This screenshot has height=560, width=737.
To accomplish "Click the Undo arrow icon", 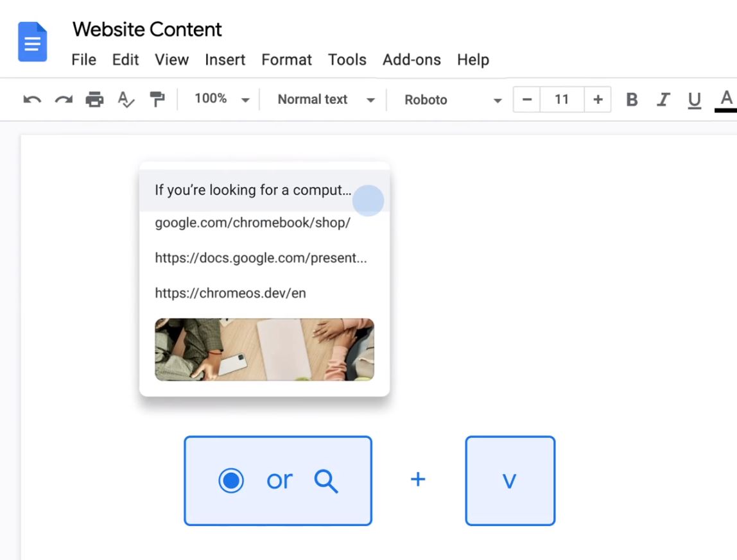I will pos(32,99).
